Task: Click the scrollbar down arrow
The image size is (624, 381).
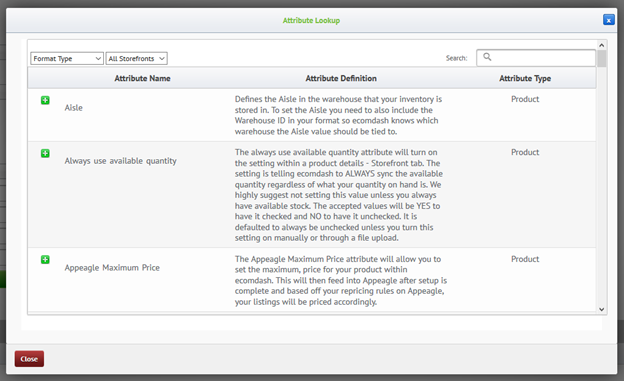Action: click(x=602, y=309)
